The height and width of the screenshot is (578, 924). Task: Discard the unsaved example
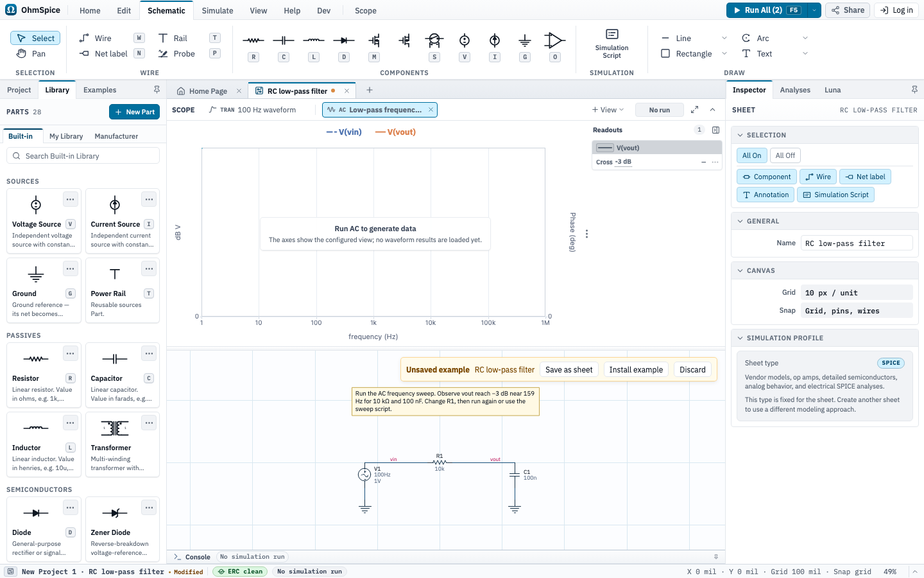[692, 370]
